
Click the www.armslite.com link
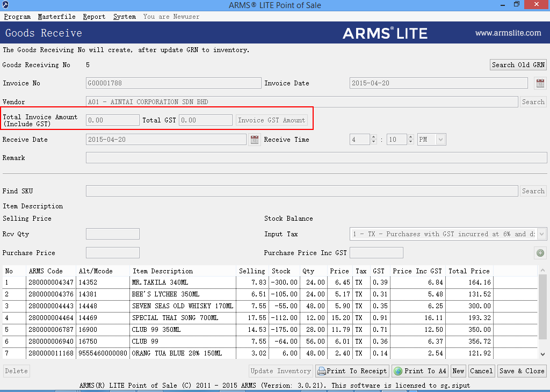pyautogui.click(x=508, y=33)
